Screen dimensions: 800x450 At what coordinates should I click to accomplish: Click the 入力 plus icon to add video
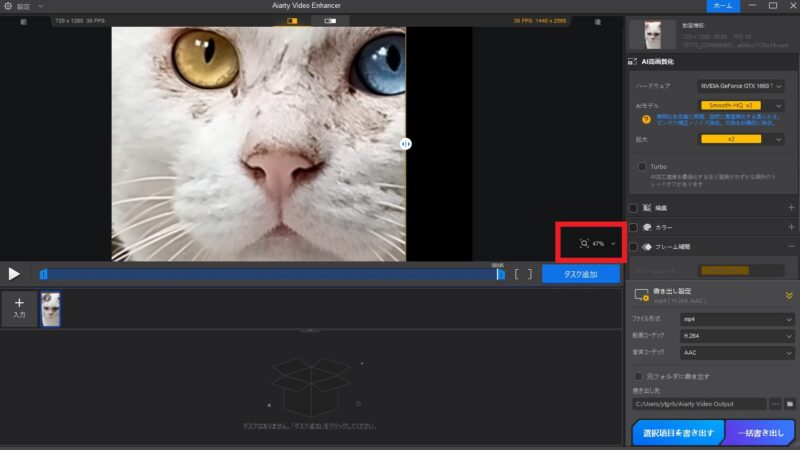pos(19,303)
